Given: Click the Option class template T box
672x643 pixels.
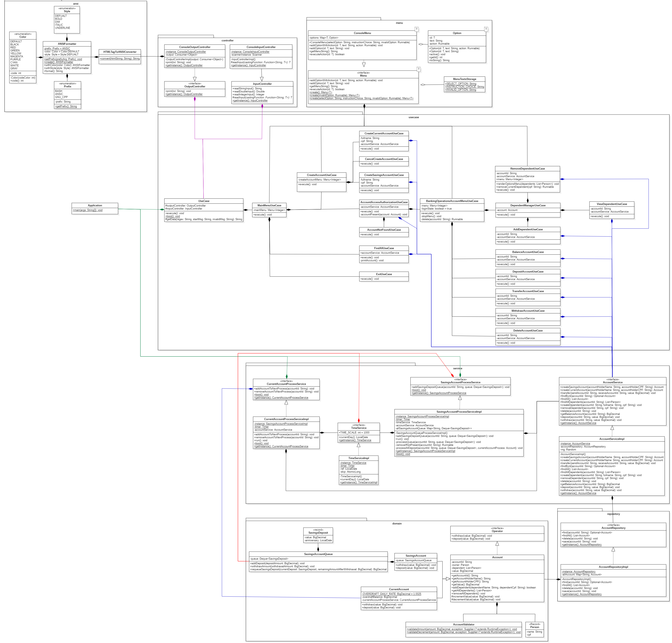Looking at the screenshot, I should tap(486, 29).
